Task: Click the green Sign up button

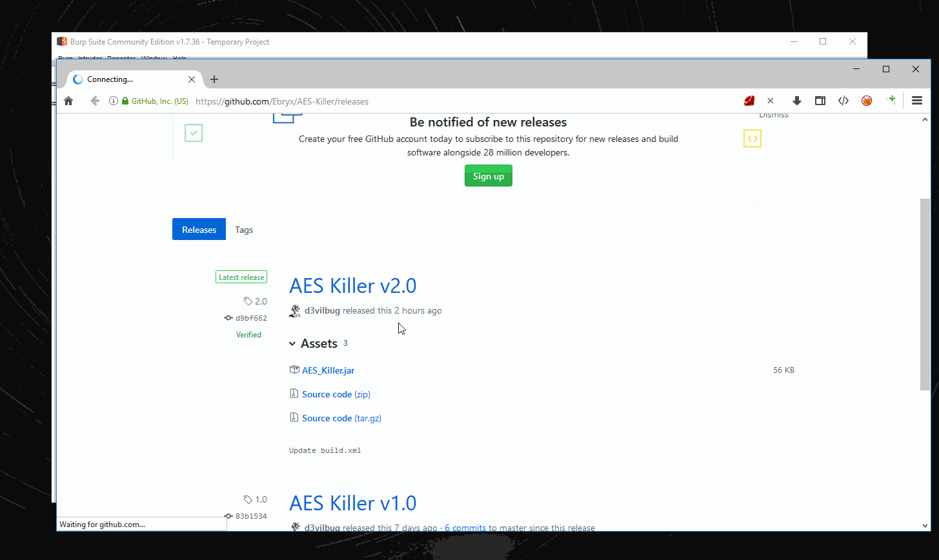Action: 488,175
